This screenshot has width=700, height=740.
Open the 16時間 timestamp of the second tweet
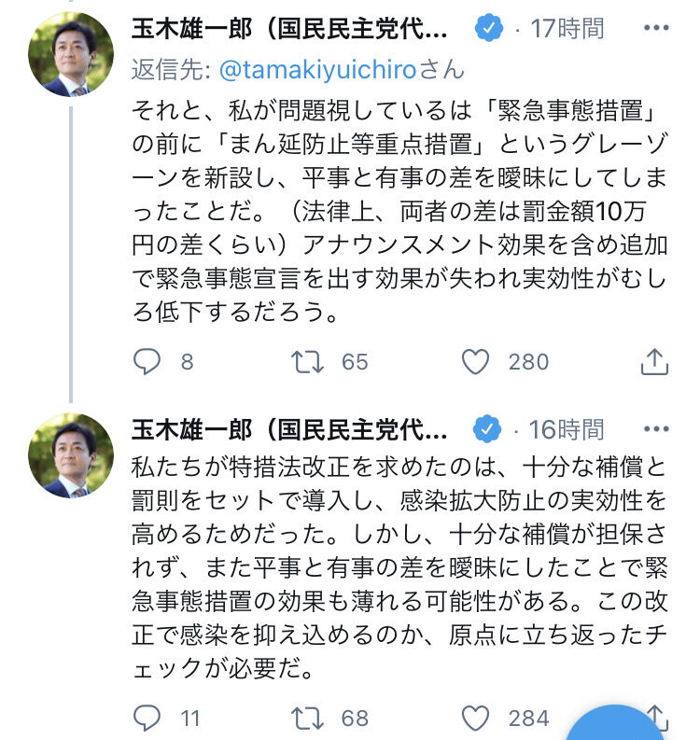pos(567,430)
